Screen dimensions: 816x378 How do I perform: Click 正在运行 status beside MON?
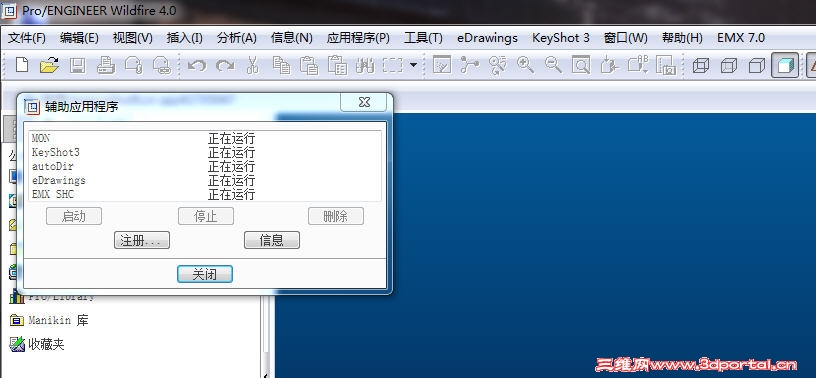coord(232,138)
